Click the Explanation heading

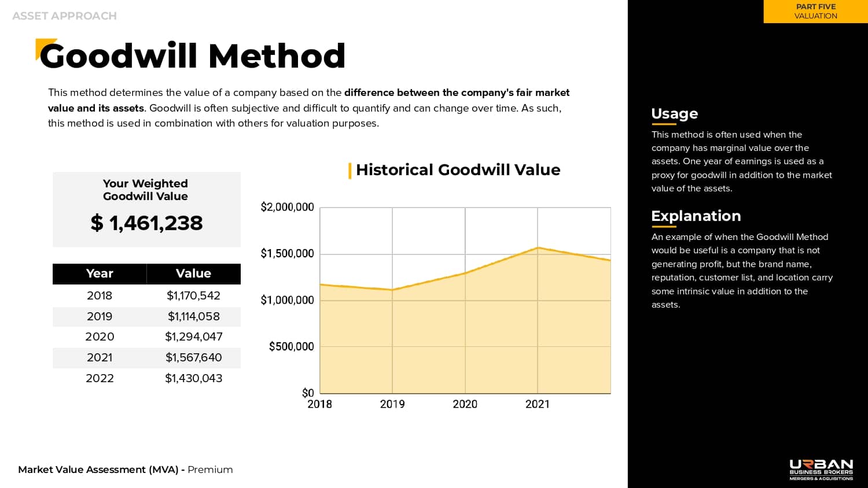coord(696,216)
